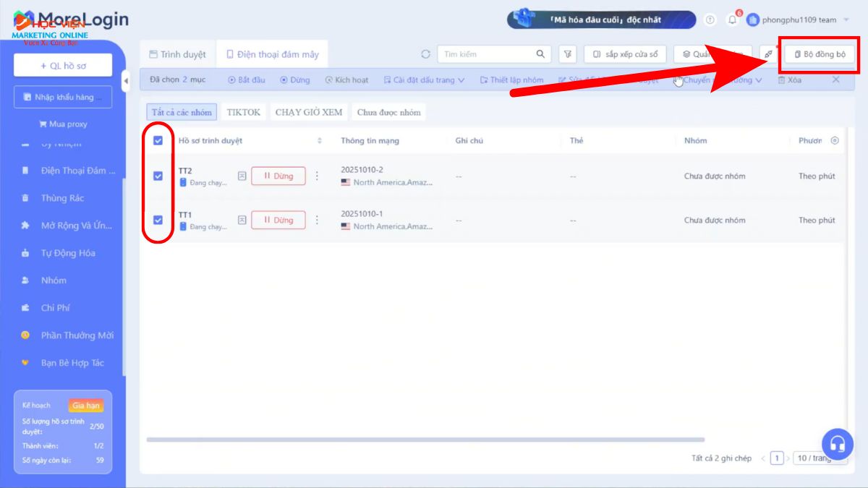Click the rocket icon in top toolbar
Image resolution: width=868 pixels, height=488 pixels.
click(768, 54)
